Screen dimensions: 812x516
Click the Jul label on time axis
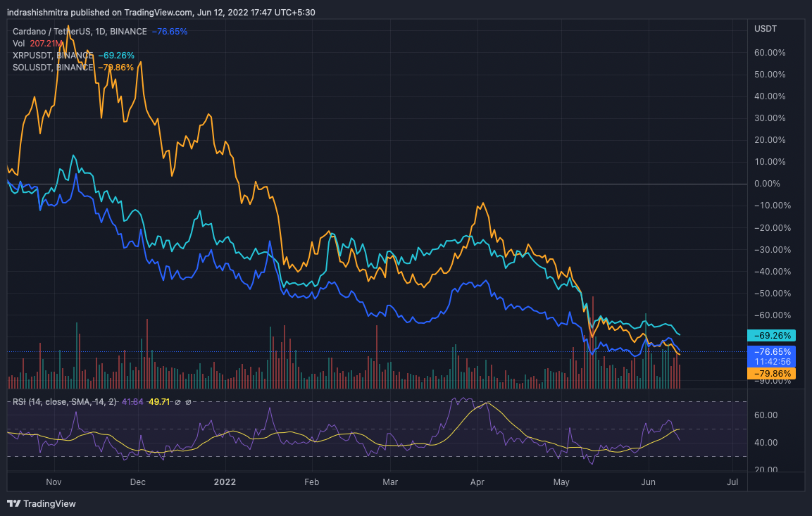point(732,482)
